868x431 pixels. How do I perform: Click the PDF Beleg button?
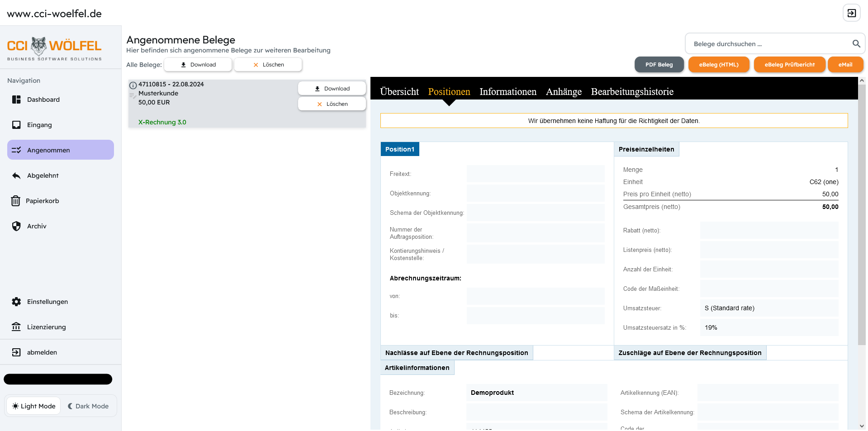tap(659, 64)
